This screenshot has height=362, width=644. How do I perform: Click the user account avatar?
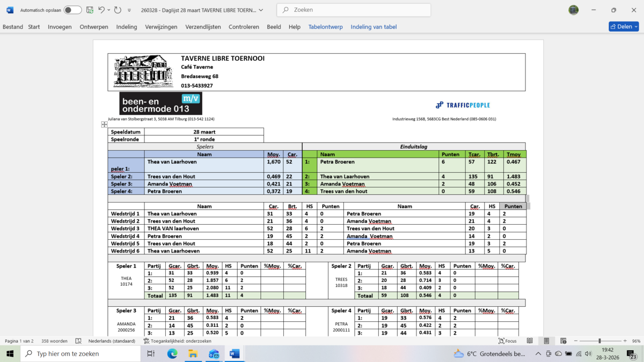[x=573, y=10]
